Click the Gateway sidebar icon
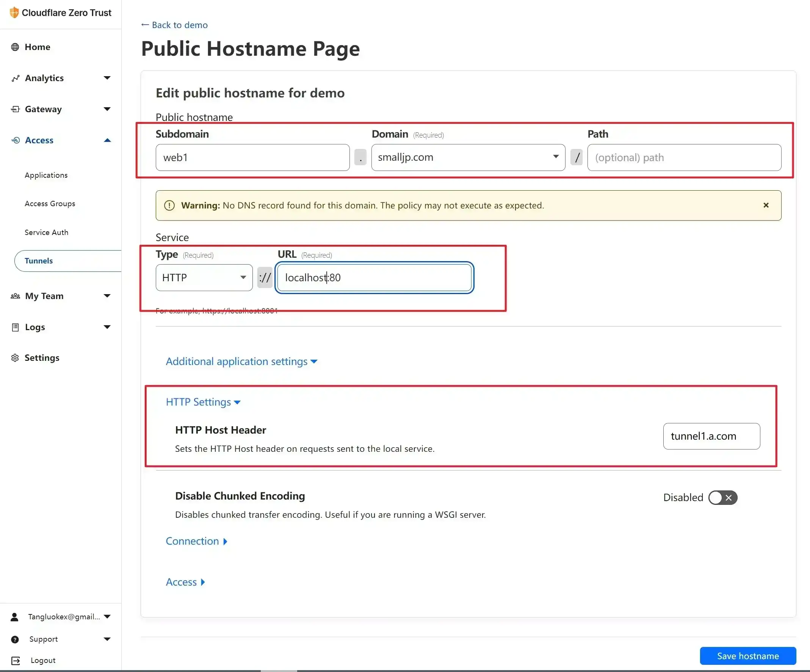 [x=16, y=109]
